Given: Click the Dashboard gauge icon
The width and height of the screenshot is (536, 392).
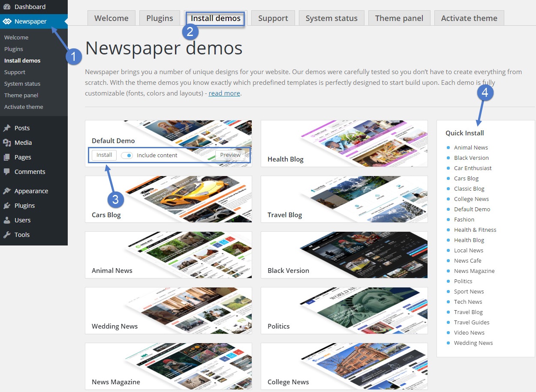Looking at the screenshot, I should click(x=7, y=7).
